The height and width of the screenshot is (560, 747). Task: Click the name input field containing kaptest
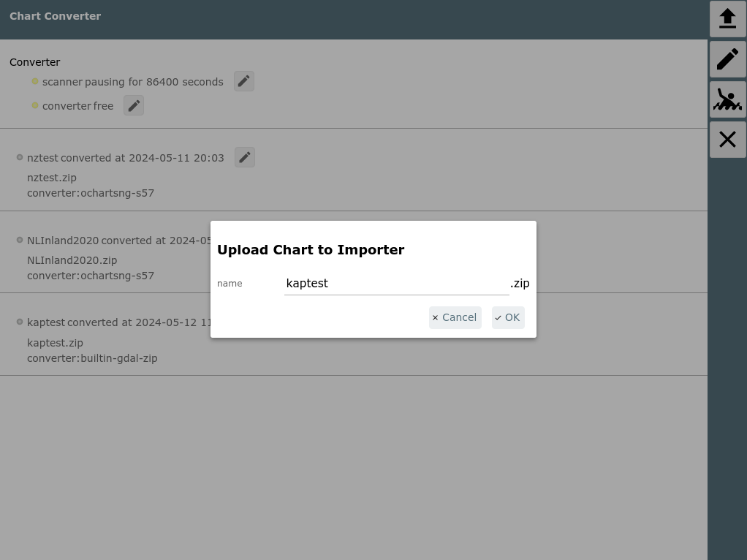[397, 284]
